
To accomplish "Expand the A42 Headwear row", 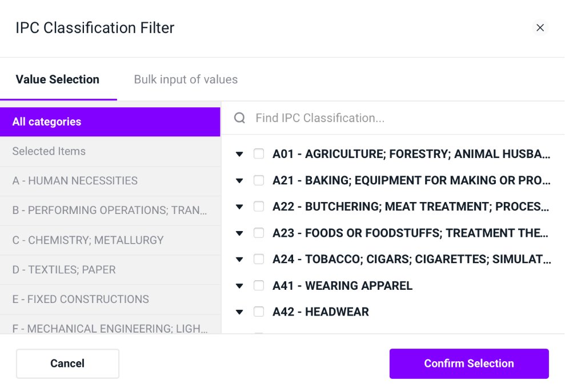I will [239, 312].
